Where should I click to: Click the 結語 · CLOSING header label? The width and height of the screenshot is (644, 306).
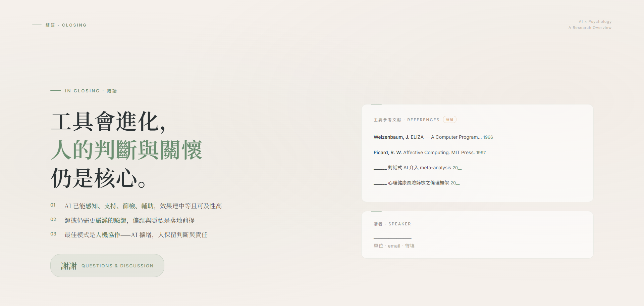tap(66, 25)
